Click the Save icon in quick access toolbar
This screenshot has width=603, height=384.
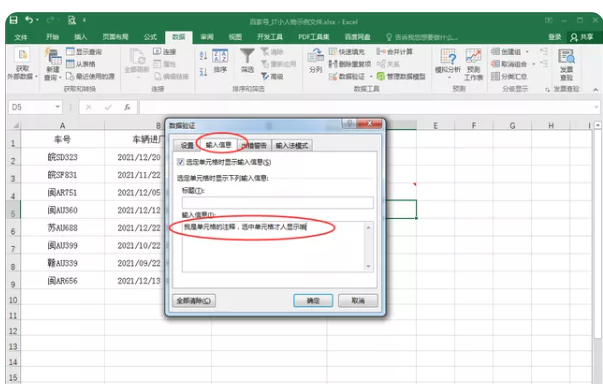click(13, 20)
